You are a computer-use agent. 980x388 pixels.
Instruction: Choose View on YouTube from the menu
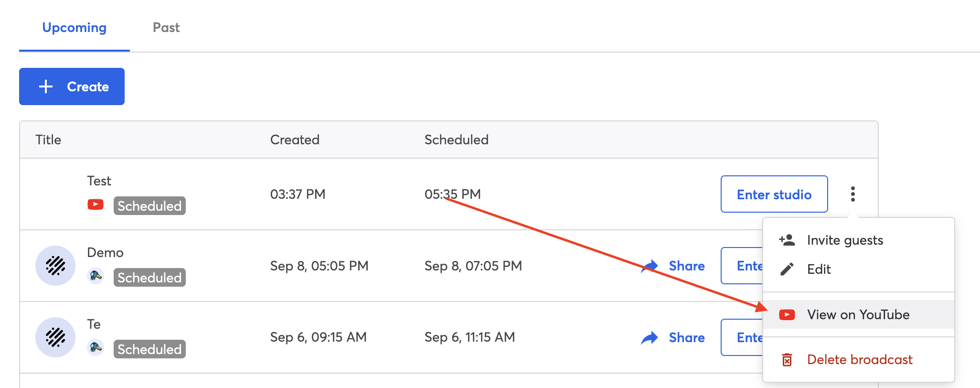pyautogui.click(x=858, y=314)
